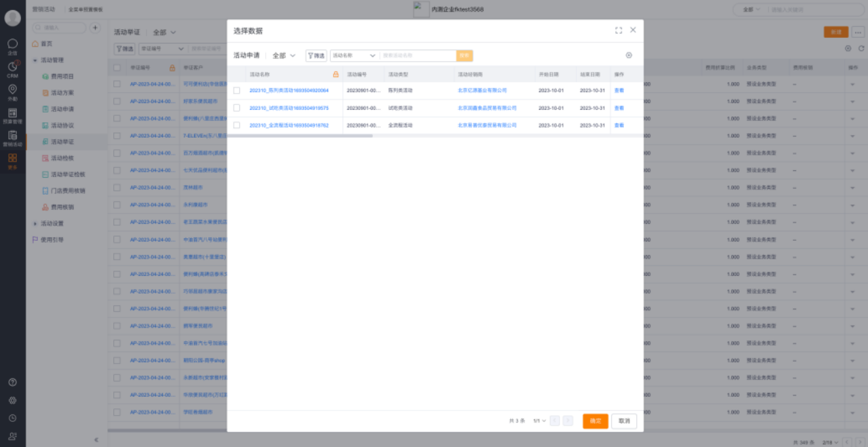Expand 活动设置 tree group
This screenshot has height=447, width=868.
[35, 223]
